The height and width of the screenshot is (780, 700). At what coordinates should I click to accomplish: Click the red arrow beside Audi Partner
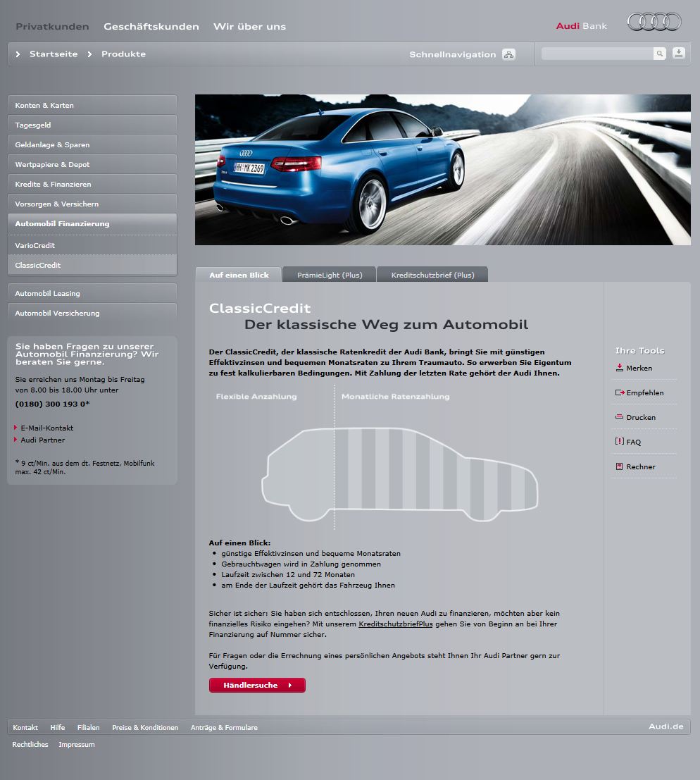15,439
